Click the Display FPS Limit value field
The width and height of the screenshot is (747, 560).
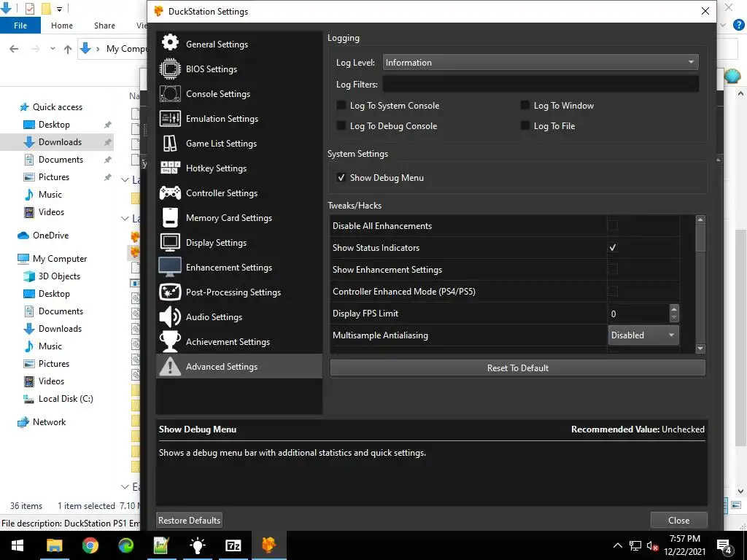[x=639, y=314]
